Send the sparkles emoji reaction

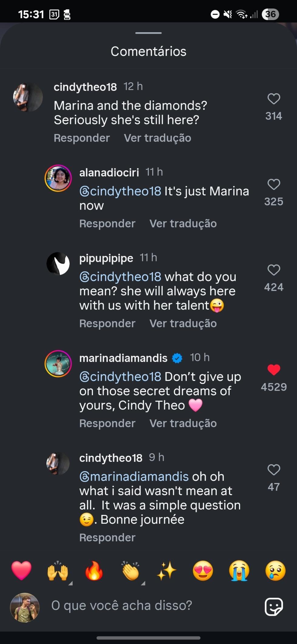tap(166, 570)
